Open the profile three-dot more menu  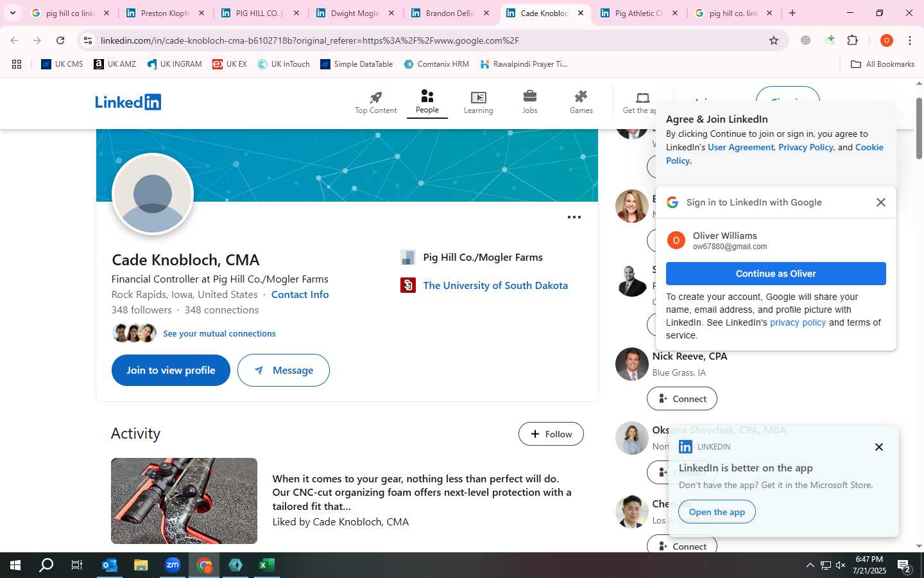coord(574,217)
